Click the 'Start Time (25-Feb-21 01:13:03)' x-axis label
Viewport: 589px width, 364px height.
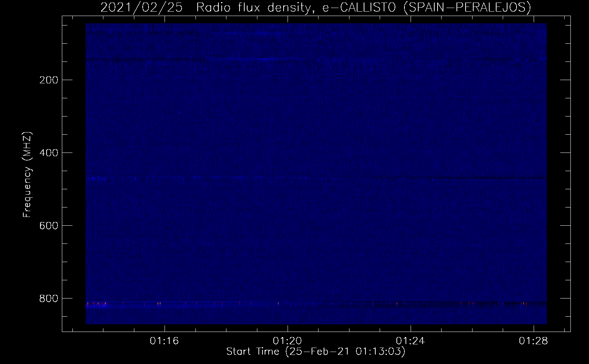(316, 352)
